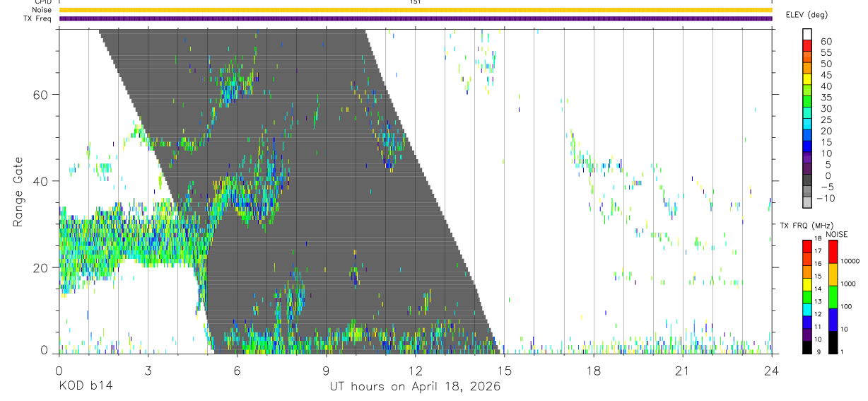
Task: Click the 'NOISE' legend title
Action: point(837,234)
